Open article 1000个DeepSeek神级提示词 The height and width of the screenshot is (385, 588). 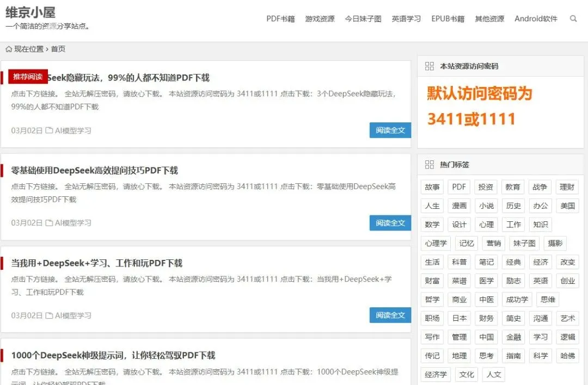click(x=113, y=356)
